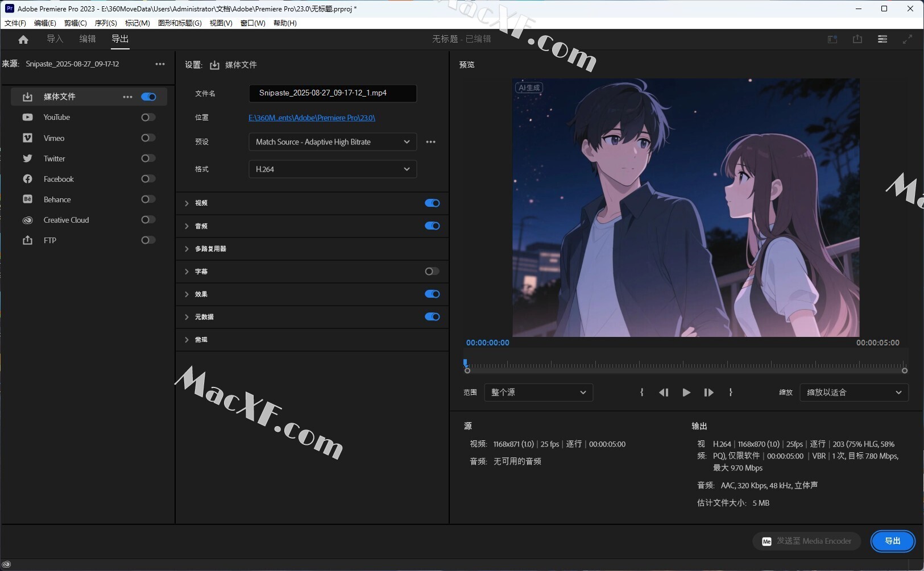
Task: Enable the Twitter export toggle
Action: tap(148, 159)
